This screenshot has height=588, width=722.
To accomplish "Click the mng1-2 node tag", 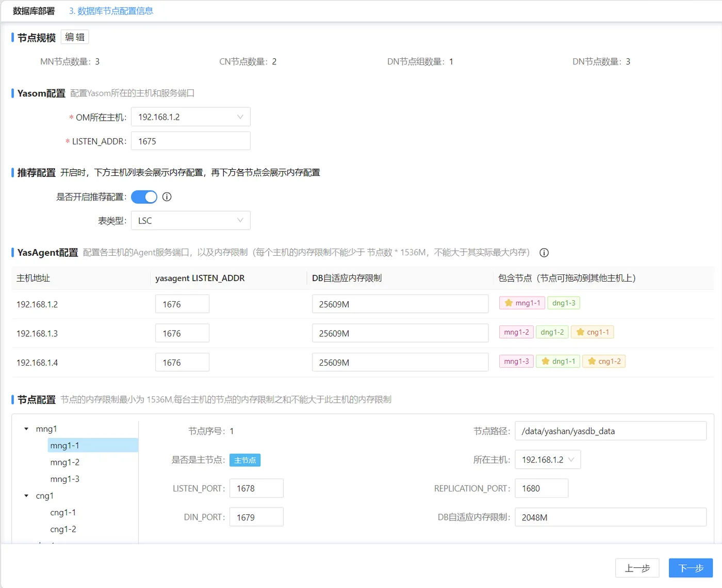I will coord(516,332).
